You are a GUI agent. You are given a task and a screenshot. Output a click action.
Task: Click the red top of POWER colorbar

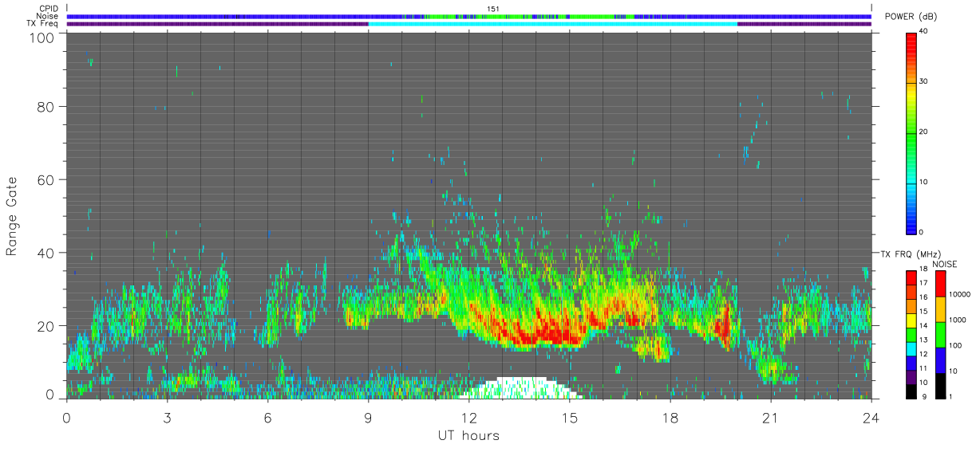[x=911, y=40]
